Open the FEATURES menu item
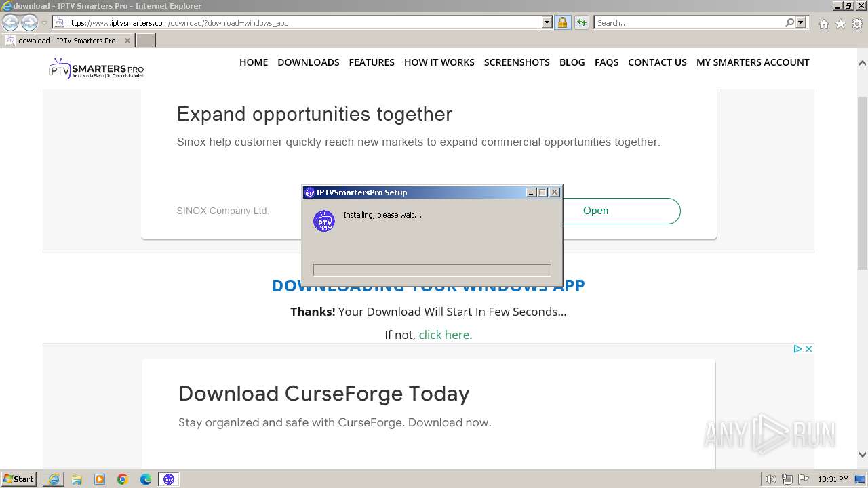This screenshot has height=488, width=868. [372, 62]
